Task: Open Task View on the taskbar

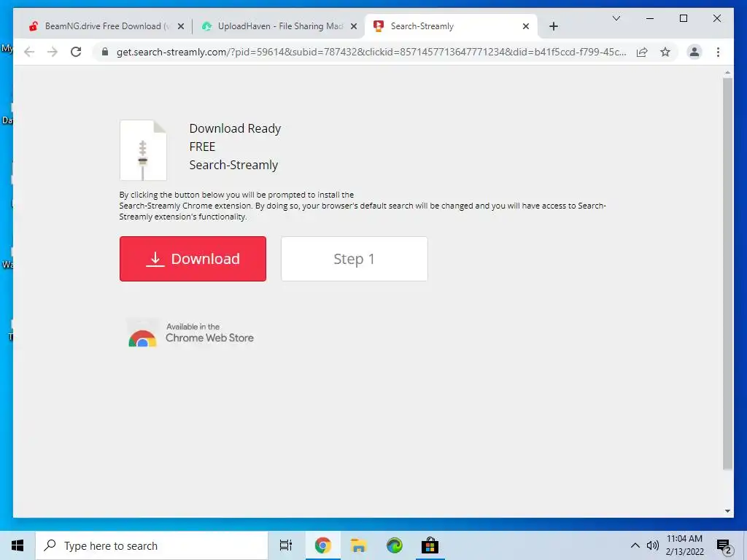Action: pos(285,545)
